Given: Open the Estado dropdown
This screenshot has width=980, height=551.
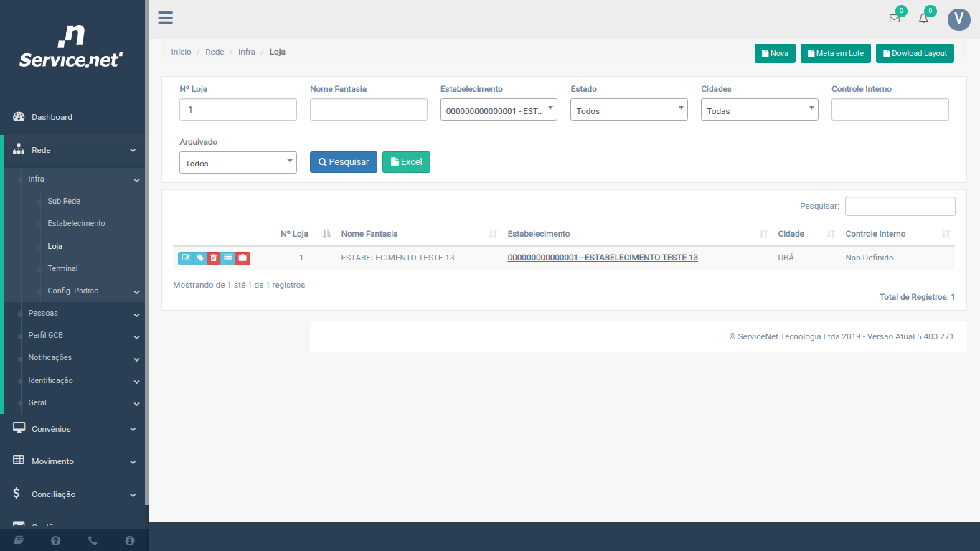Looking at the screenshot, I should click(x=628, y=110).
